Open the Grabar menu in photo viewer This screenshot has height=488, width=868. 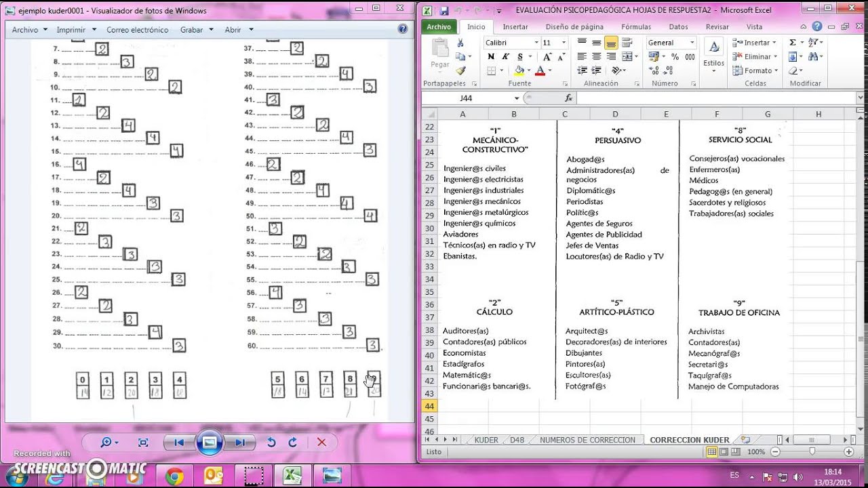[x=197, y=30]
